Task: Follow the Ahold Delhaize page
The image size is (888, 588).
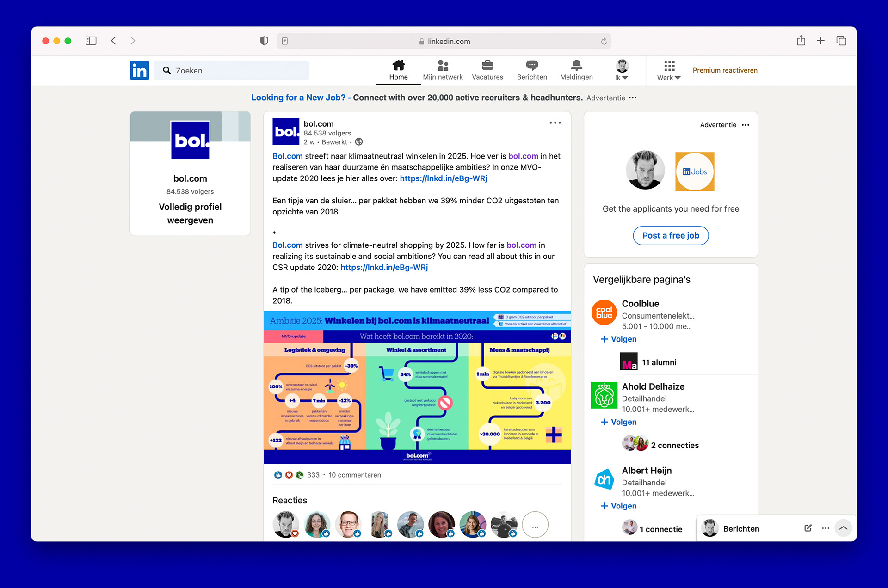Action: pos(618,422)
